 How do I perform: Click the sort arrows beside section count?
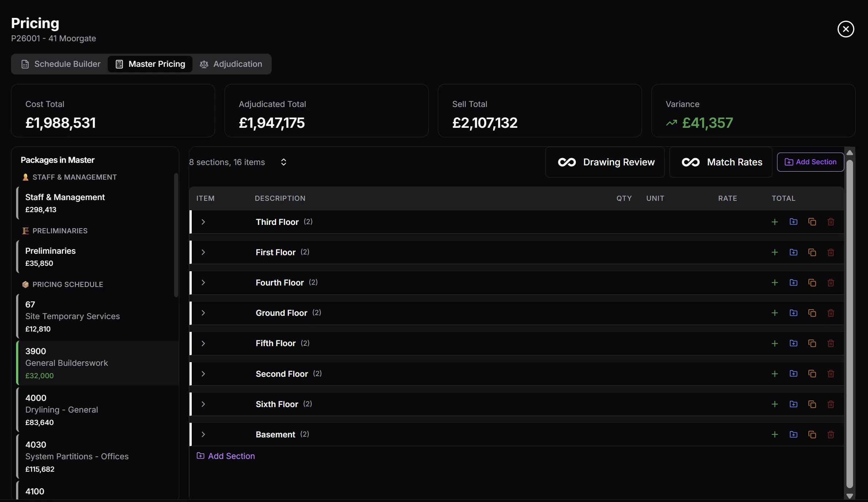pyautogui.click(x=284, y=162)
